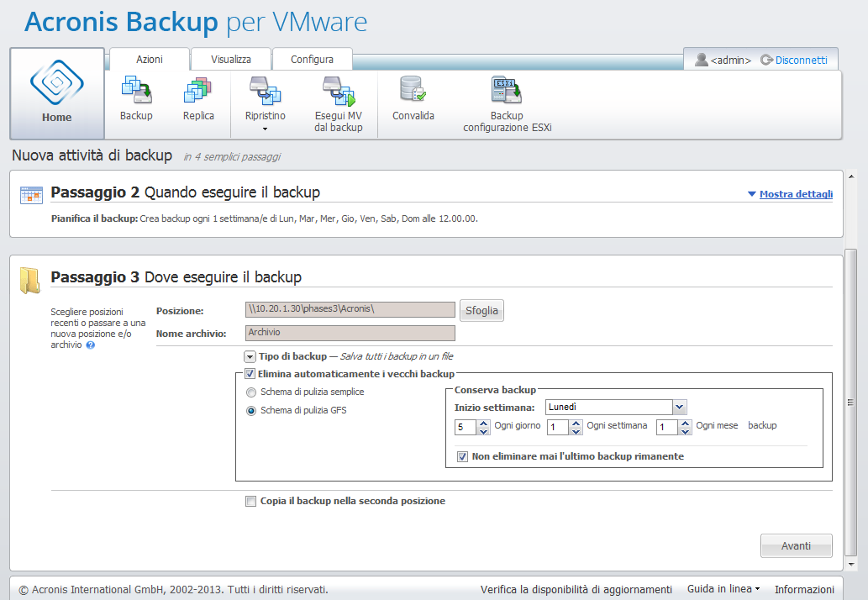Viewport: 868px width, 600px height.
Task: Decrease the Ogni giorno value
Action: pos(483,431)
